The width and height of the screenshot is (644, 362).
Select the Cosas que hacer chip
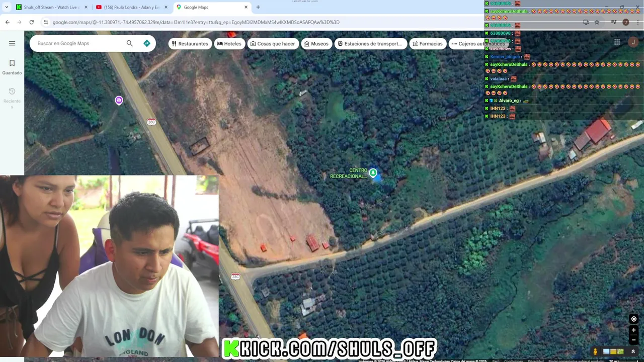(x=273, y=44)
